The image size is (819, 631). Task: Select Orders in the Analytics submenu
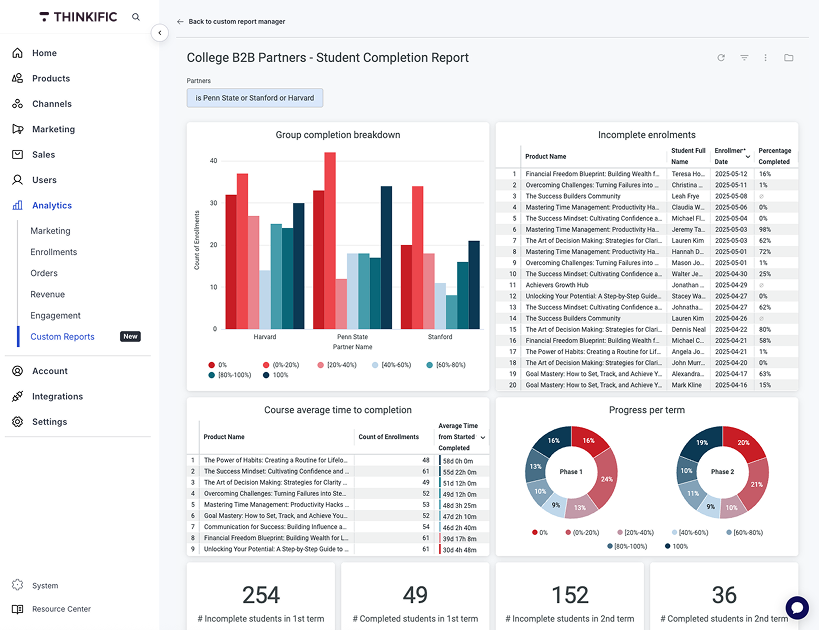(x=44, y=273)
